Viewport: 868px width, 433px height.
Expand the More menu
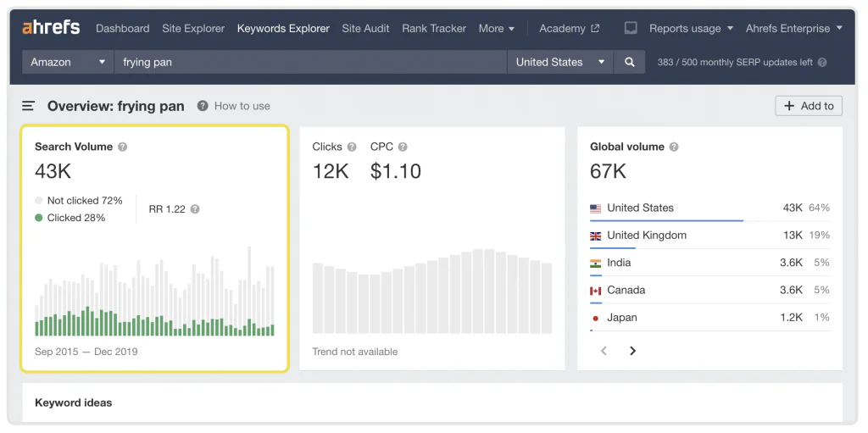tap(497, 28)
